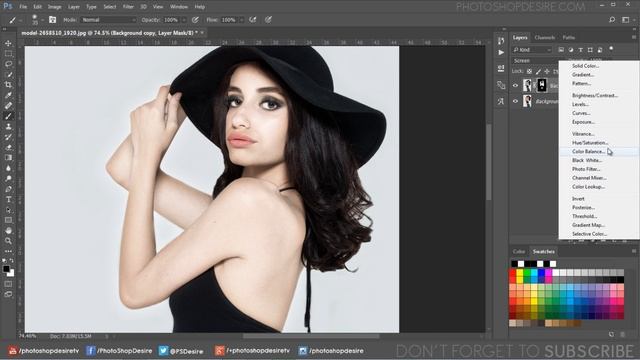Open the search icon in the options bar
The image size is (640, 360).
tap(611, 20)
